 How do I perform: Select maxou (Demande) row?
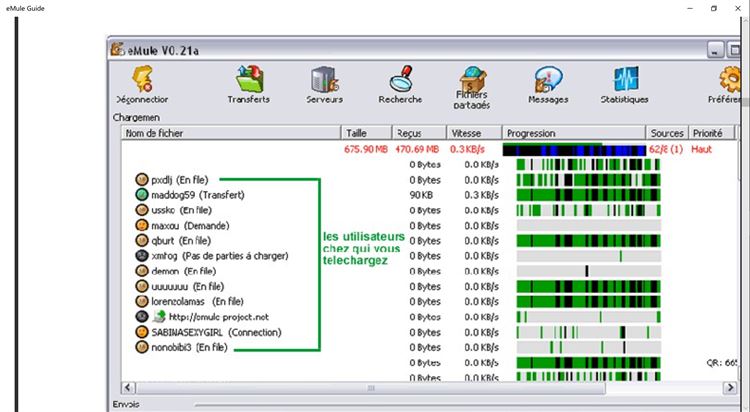tap(190, 225)
